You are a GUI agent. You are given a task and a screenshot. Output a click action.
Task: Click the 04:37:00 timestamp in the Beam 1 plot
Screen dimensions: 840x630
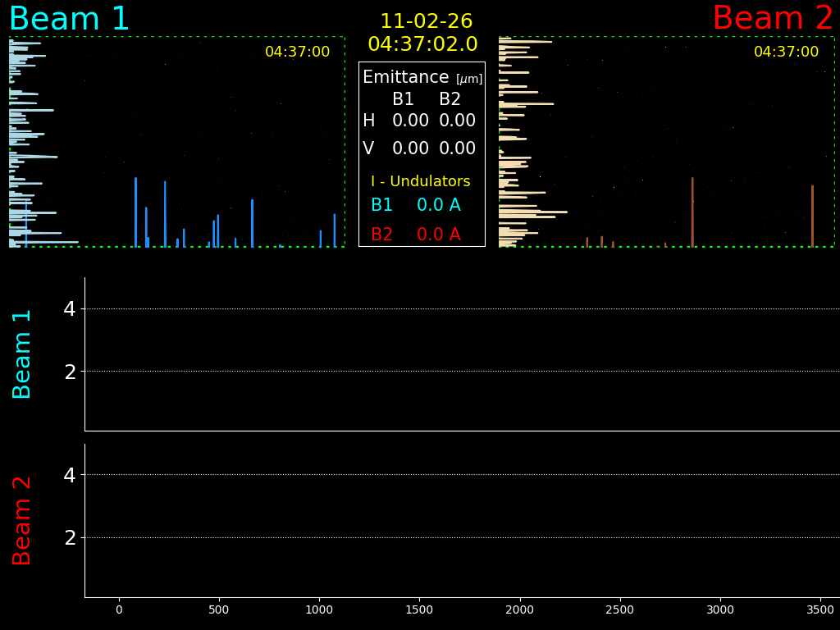click(297, 52)
